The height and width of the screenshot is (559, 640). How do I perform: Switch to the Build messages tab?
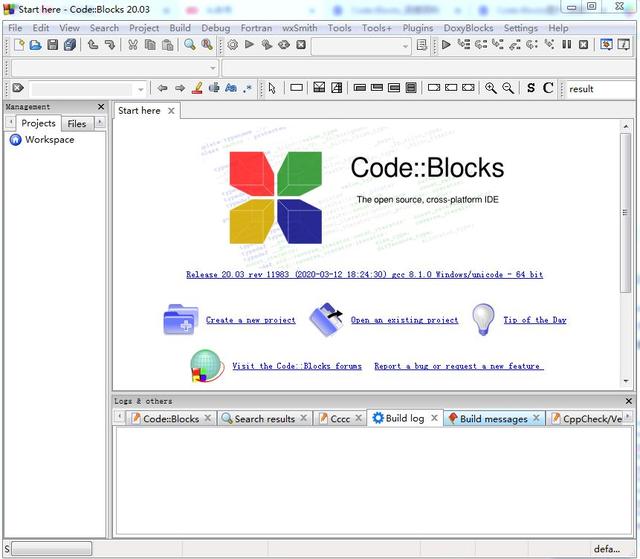click(493, 419)
